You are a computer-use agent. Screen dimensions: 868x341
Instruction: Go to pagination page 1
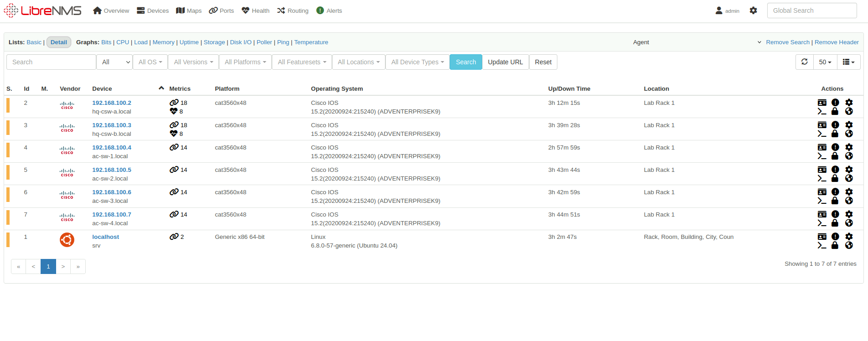48,266
